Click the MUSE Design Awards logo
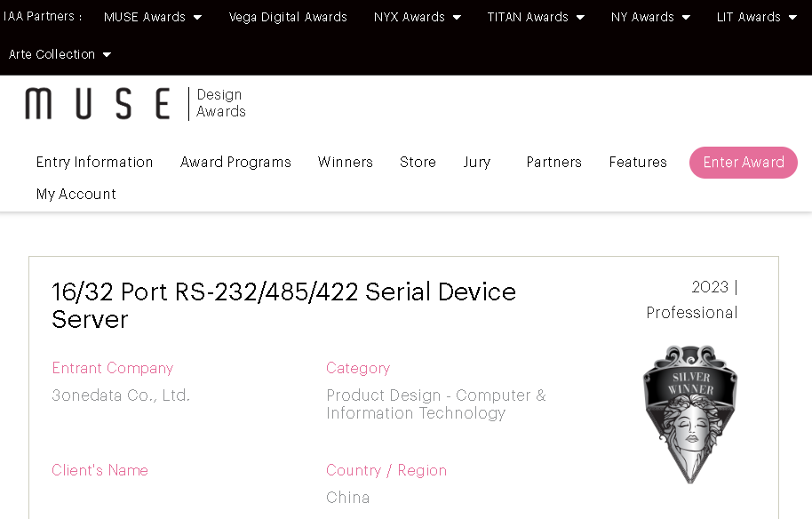812x519 pixels. pos(135,103)
